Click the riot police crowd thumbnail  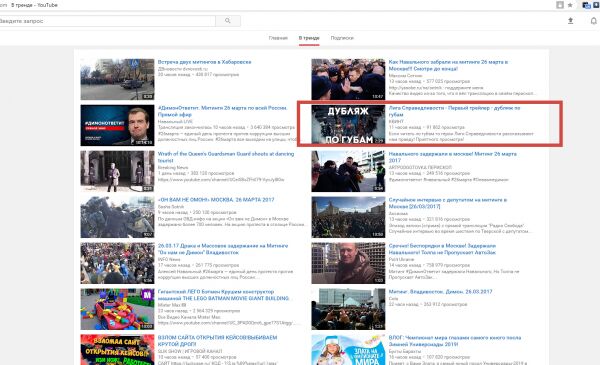(117, 217)
